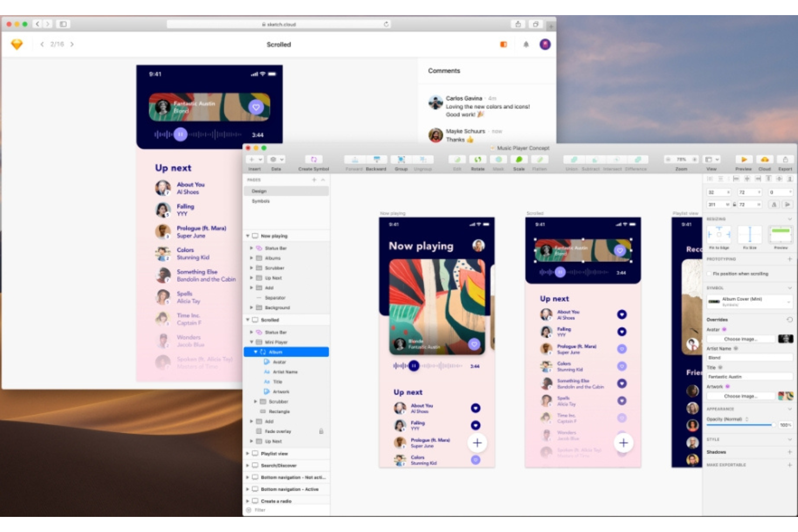
Task: Add a Shadows style with plus
Action: [789, 452]
